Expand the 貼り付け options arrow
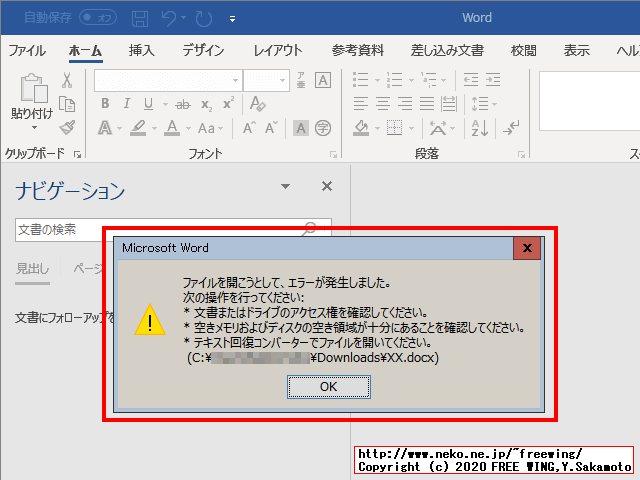The width and height of the screenshot is (640, 480). coord(34,128)
